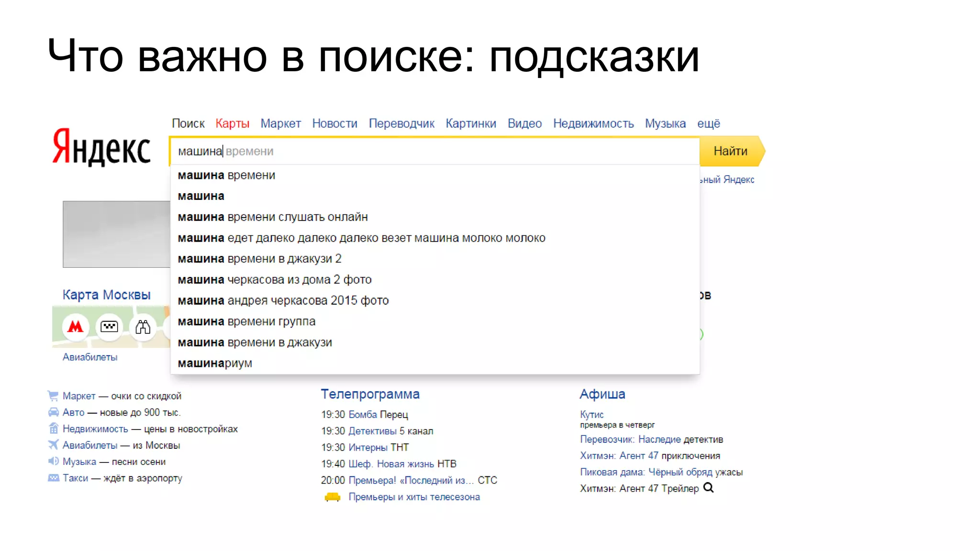The height and width of the screenshot is (551, 980).
Task: Select suggestion машина времени
Action: [x=434, y=176]
